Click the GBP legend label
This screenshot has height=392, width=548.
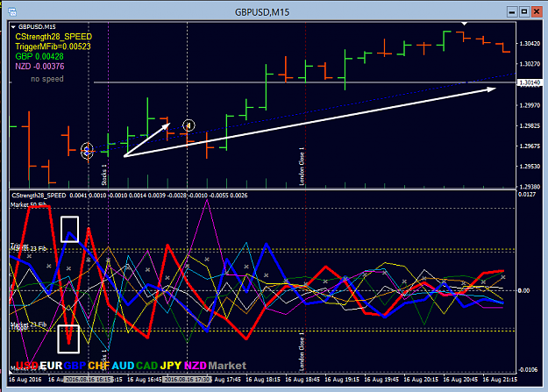[x=75, y=366]
